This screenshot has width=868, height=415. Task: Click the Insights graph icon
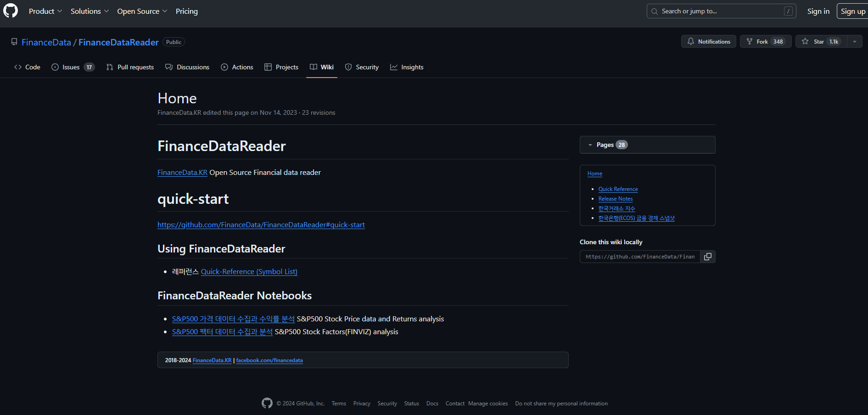(x=394, y=67)
